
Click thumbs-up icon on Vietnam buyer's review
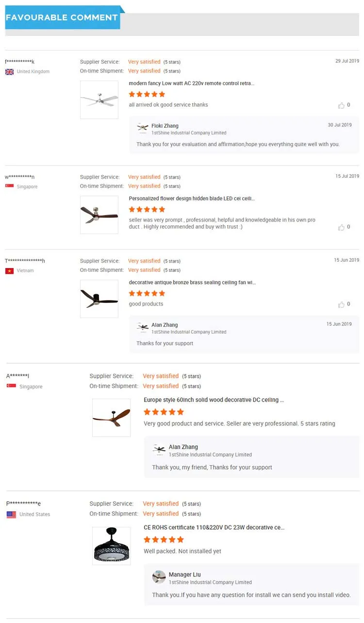pyautogui.click(x=341, y=304)
